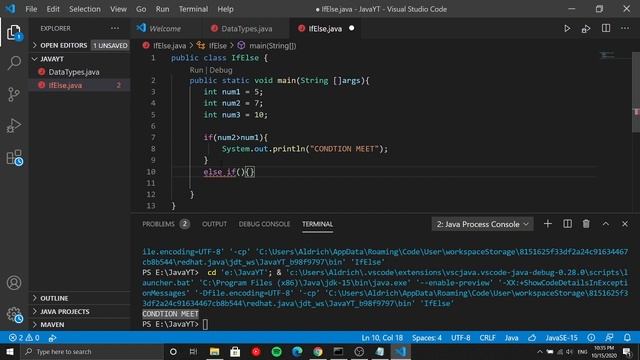The height and width of the screenshot is (360, 640).
Task: Click errors and warnings count in status bar
Action: [24, 338]
